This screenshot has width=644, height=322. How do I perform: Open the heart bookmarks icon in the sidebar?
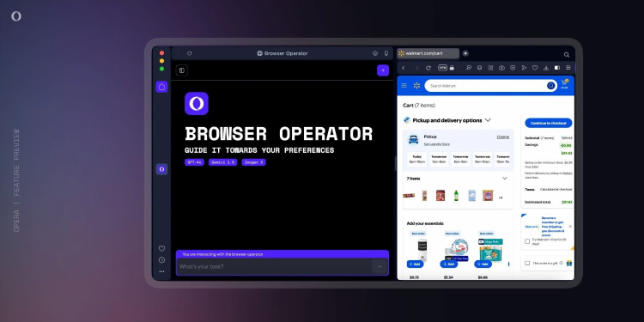click(161, 248)
